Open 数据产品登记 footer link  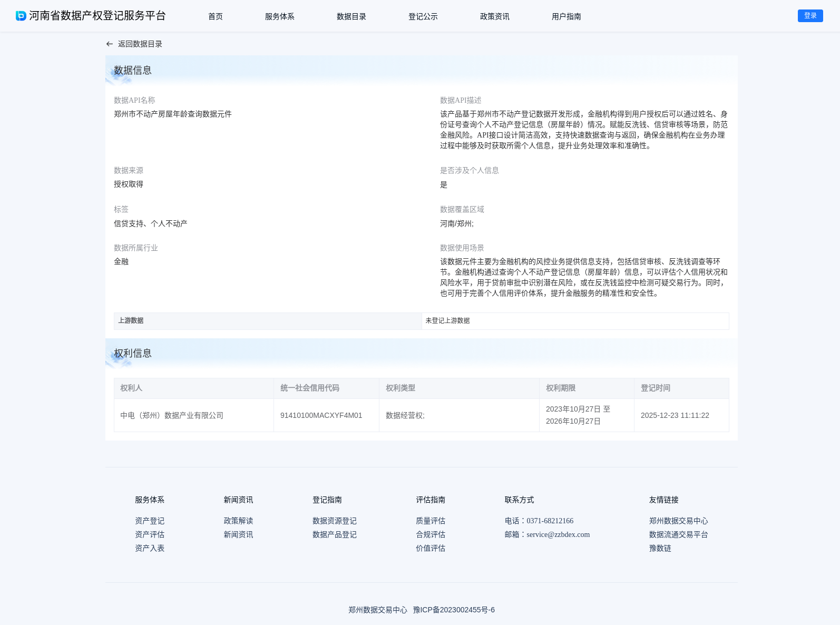[x=335, y=534]
